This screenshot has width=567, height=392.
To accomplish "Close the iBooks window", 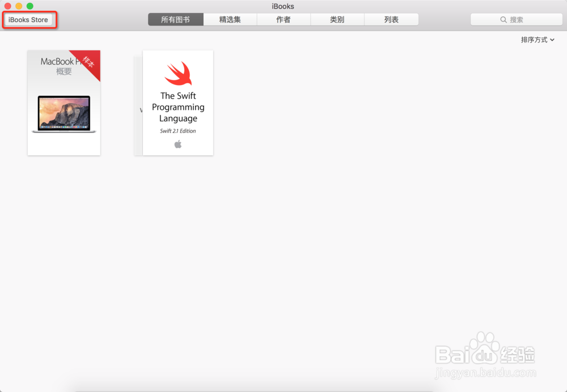I will [7, 6].
